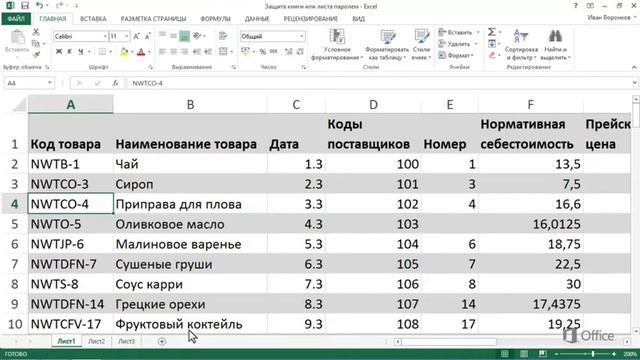
Task: Toggle middle align in alignment group
Action: coord(173,36)
